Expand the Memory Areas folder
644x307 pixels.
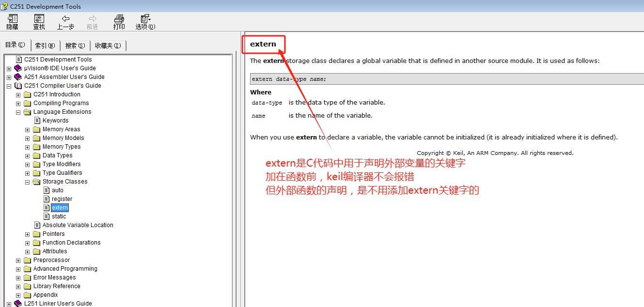point(28,129)
